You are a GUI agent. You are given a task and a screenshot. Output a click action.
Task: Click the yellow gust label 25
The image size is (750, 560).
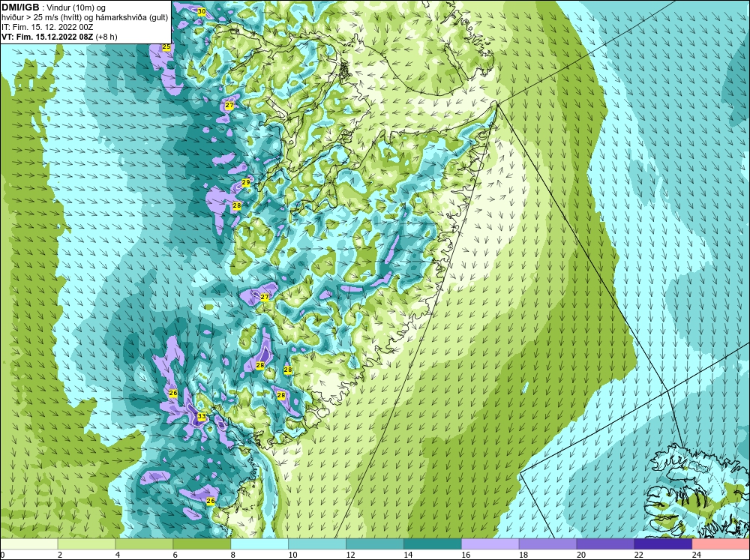166,47
